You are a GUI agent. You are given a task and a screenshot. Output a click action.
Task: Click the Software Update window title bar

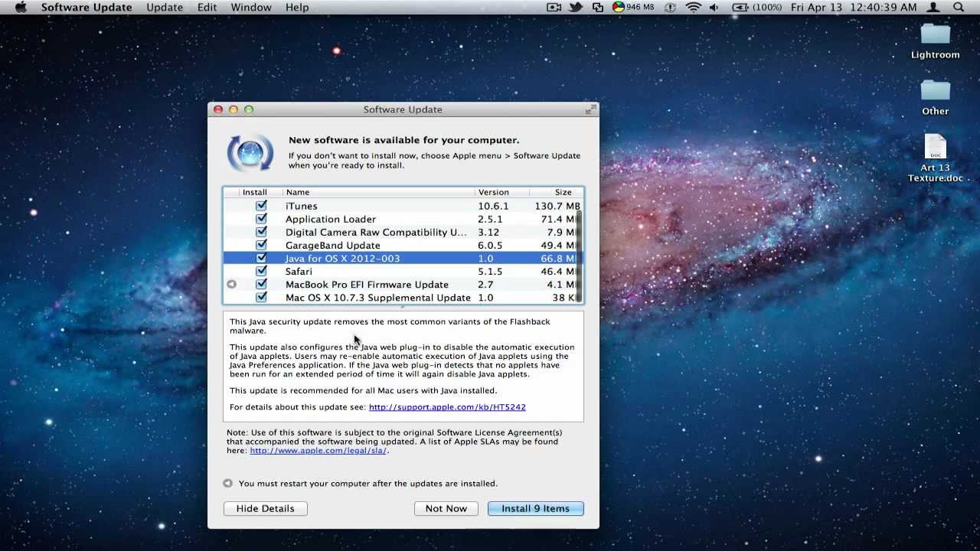(x=403, y=109)
